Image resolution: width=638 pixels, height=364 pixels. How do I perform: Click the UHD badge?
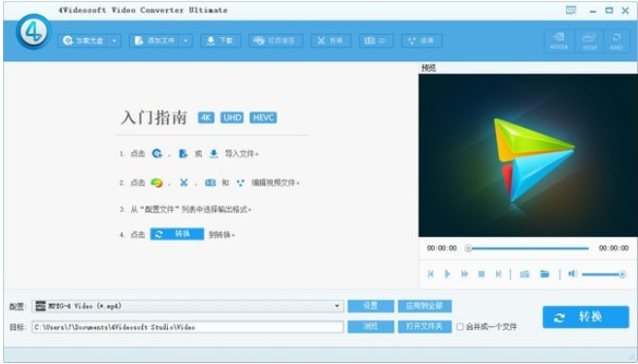[x=232, y=118]
